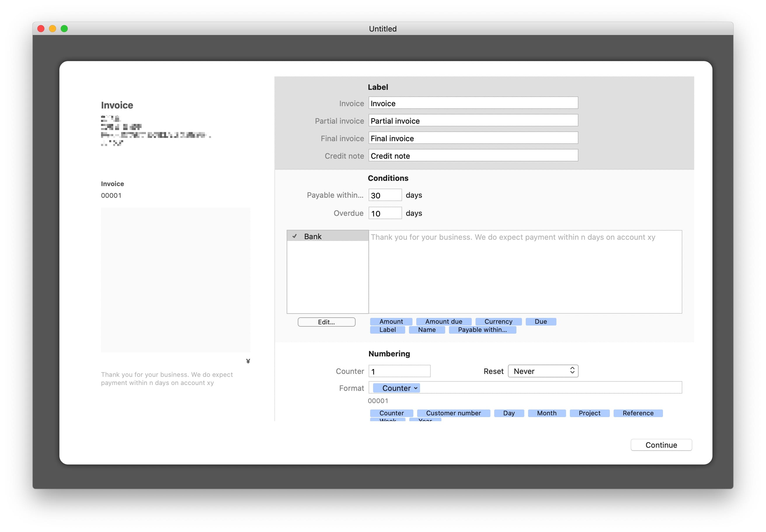The height and width of the screenshot is (532, 766).
Task: Click the Reference numbering token
Action: pyautogui.click(x=638, y=413)
